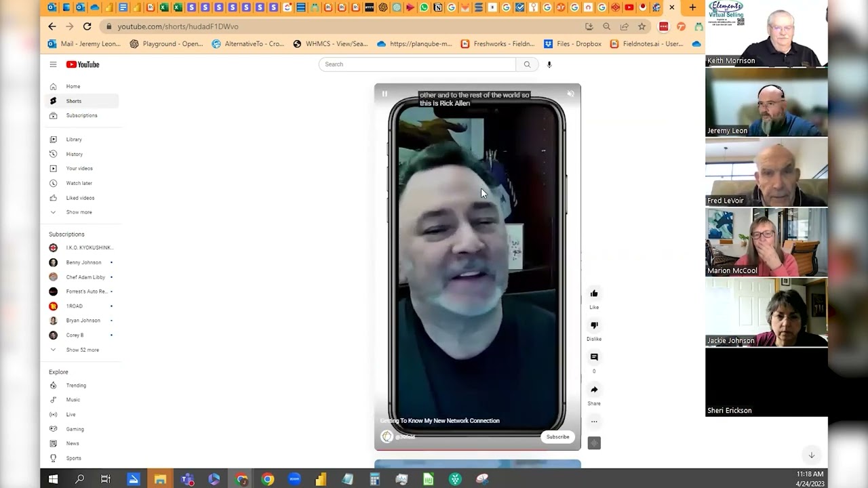
Task: Select Keith Morrison's video tile
Action: point(766,33)
